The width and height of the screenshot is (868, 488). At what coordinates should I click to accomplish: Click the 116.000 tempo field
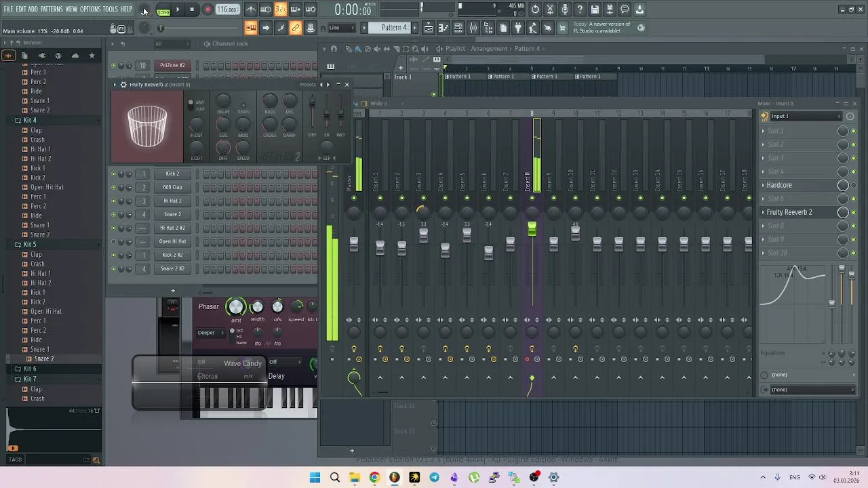click(227, 9)
